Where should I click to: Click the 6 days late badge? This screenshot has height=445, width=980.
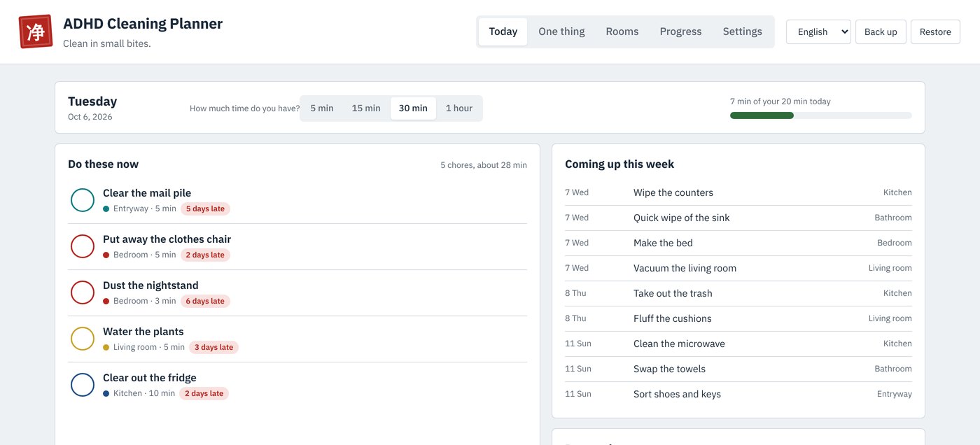pos(205,301)
